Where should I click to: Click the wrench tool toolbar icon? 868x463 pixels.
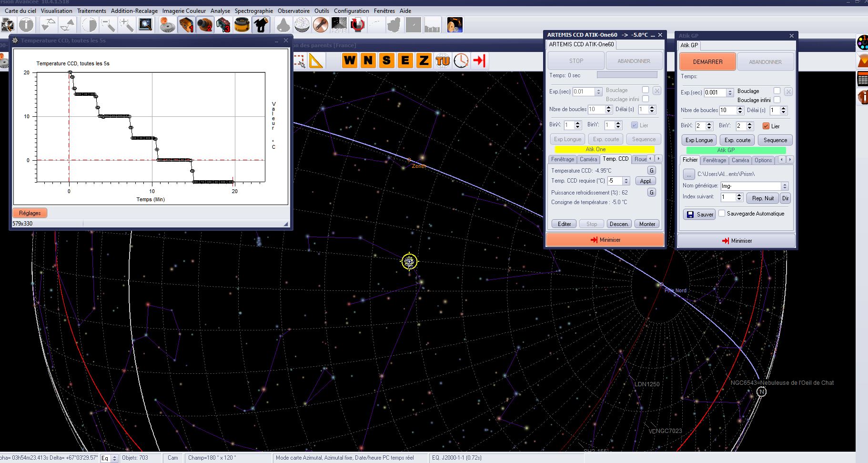(320, 25)
